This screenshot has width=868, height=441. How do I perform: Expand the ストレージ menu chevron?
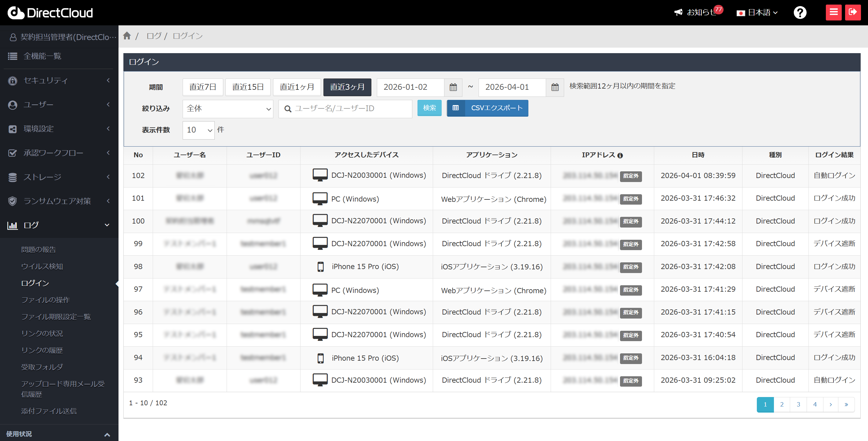pyautogui.click(x=108, y=177)
